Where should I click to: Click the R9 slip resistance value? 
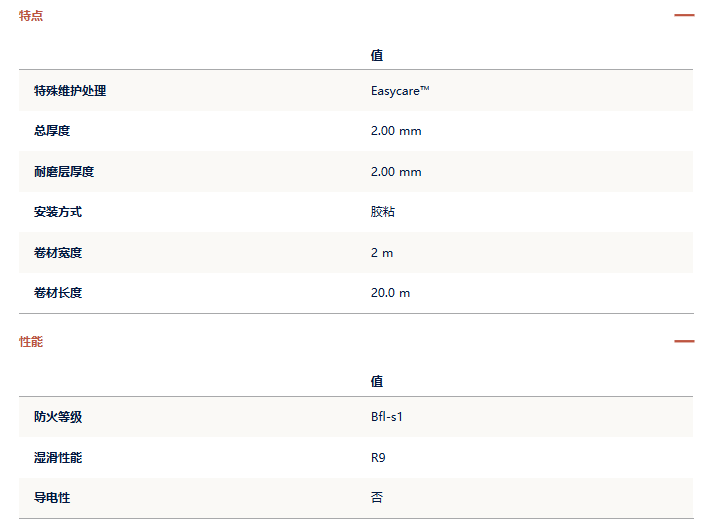pyautogui.click(x=378, y=458)
